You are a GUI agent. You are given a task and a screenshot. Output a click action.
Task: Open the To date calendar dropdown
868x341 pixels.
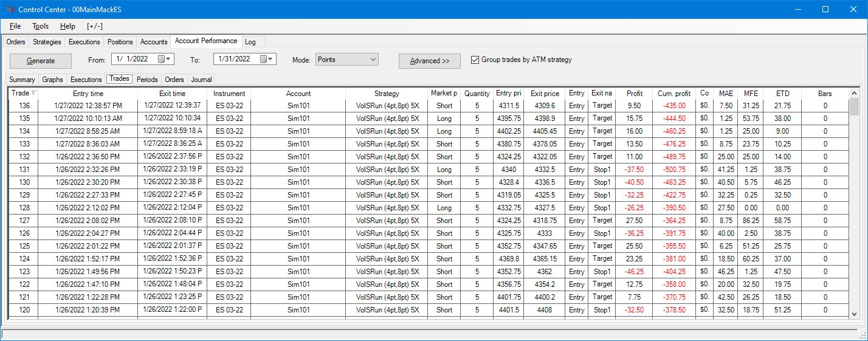(x=267, y=60)
